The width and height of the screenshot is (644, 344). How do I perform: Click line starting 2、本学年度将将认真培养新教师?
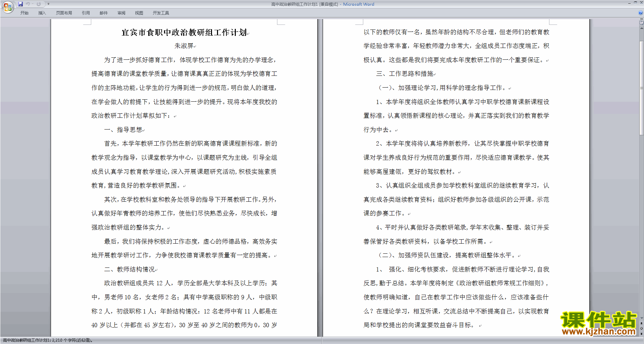[x=463, y=144]
